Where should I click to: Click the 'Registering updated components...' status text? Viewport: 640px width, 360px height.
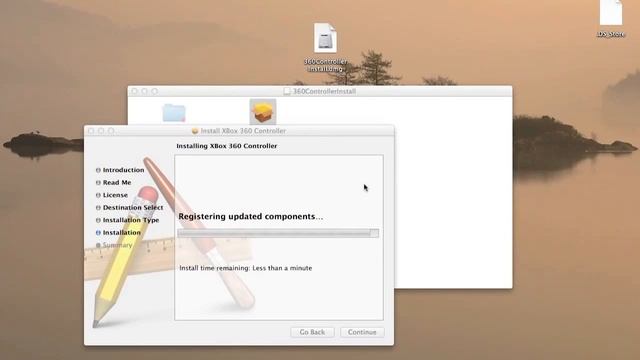251,217
